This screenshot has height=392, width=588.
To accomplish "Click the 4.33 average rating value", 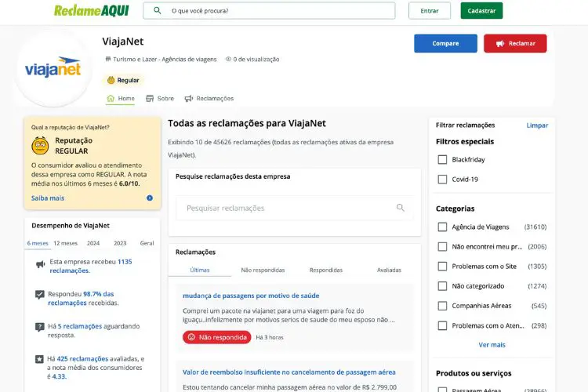I will pyautogui.click(x=59, y=376).
